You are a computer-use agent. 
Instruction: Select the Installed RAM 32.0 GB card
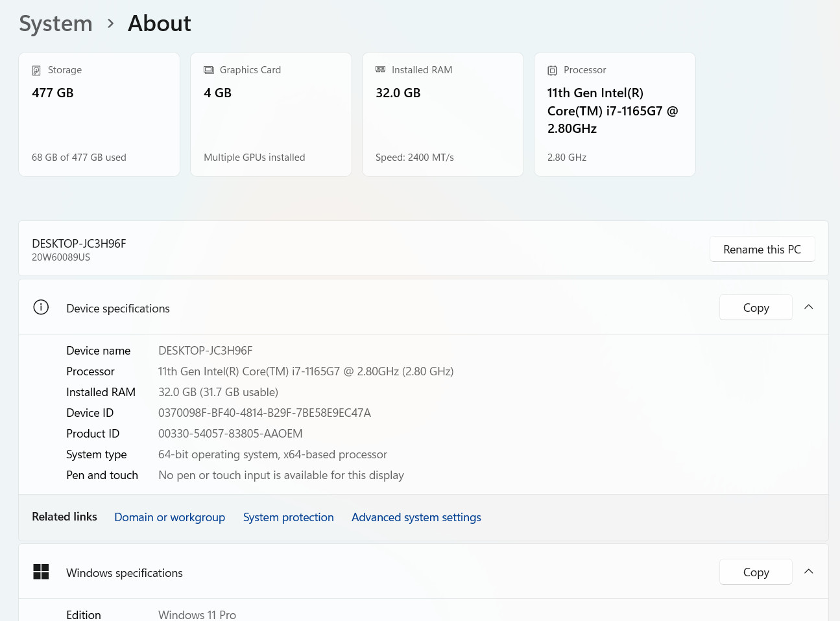coord(443,114)
